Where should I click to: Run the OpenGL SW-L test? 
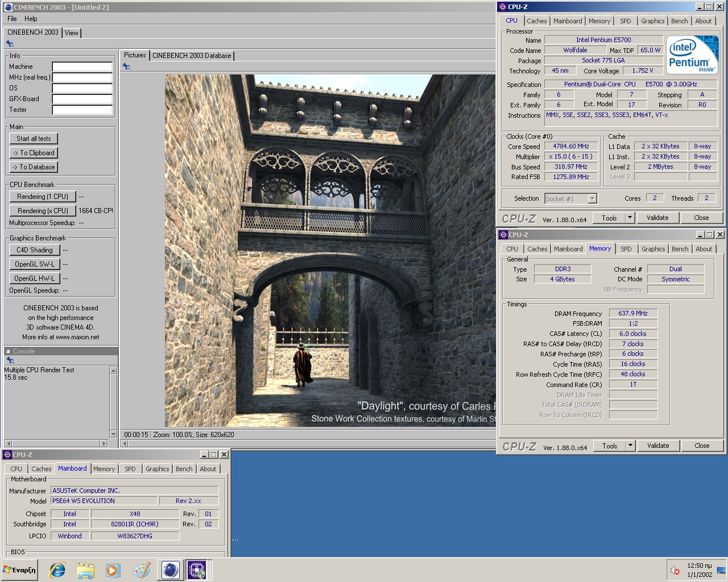35,264
